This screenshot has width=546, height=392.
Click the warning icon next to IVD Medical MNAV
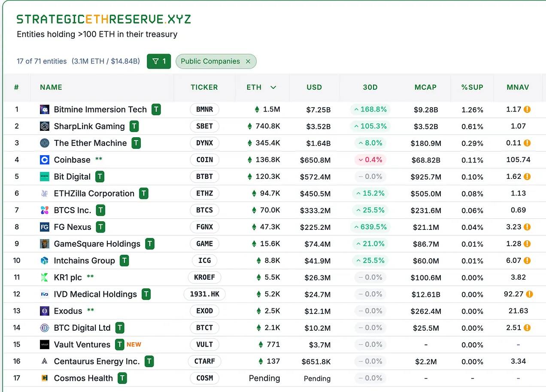pos(529,294)
